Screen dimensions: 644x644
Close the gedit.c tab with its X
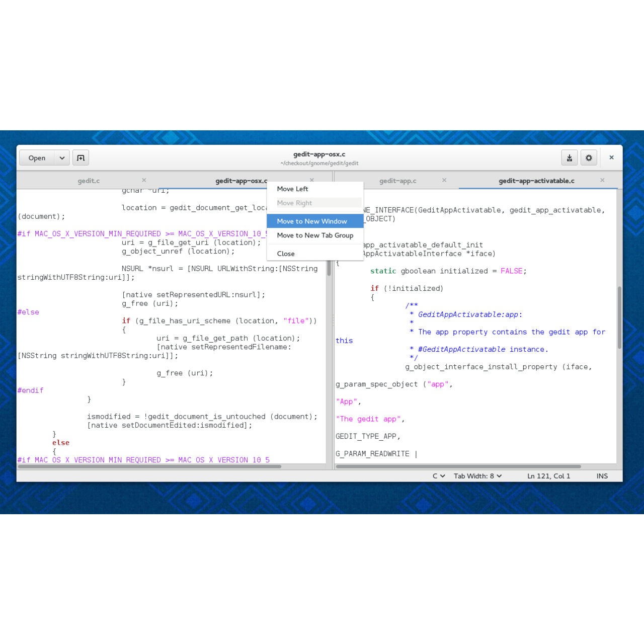pyautogui.click(x=144, y=180)
